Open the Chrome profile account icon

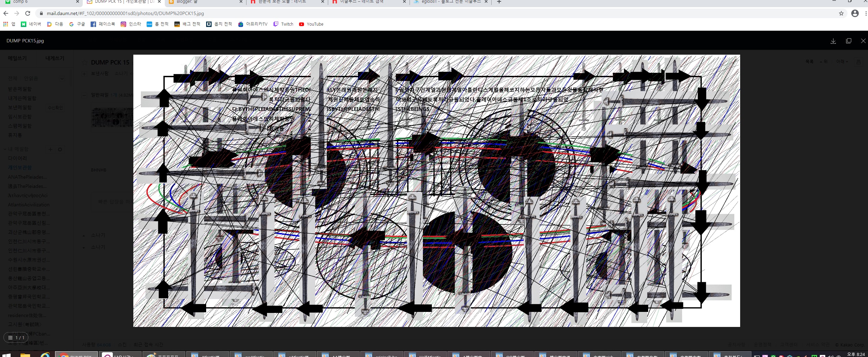click(x=855, y=13)
